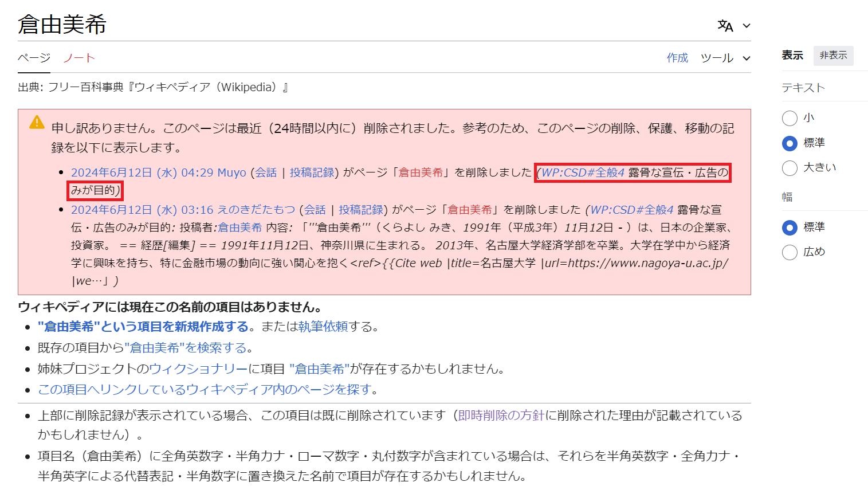Select 標準 under the 幅 section
This screenshot has width=868, height=490.
tap(790, 228)
